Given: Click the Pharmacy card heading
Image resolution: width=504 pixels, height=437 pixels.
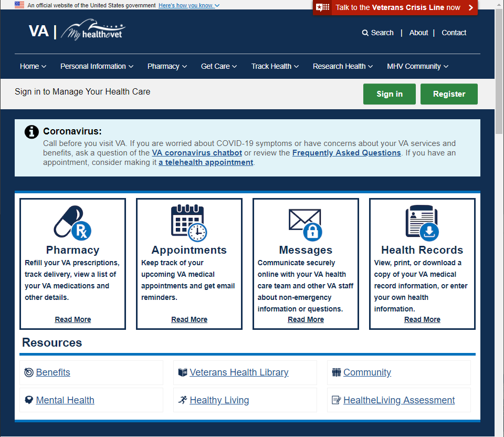Looking at the screenshot, I should click(x=72, y=250).
